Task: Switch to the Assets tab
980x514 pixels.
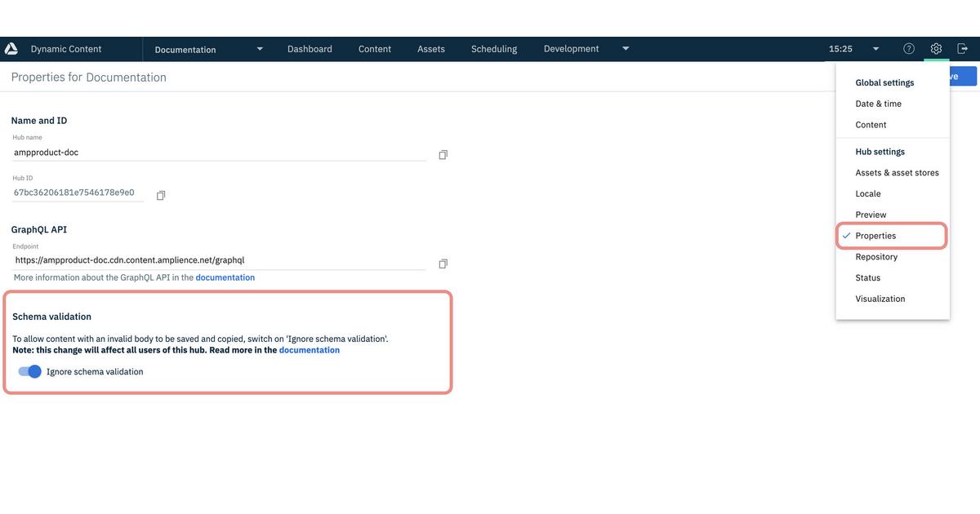Action: coord(431,49)
